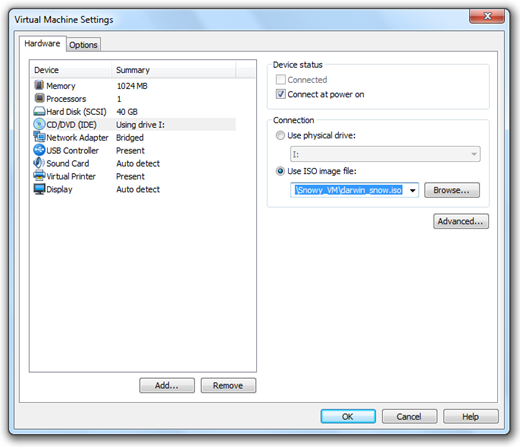Viewport: 520px width, 447px height.
Task: Select the Use ISO image file option
Action: [280, 171]
